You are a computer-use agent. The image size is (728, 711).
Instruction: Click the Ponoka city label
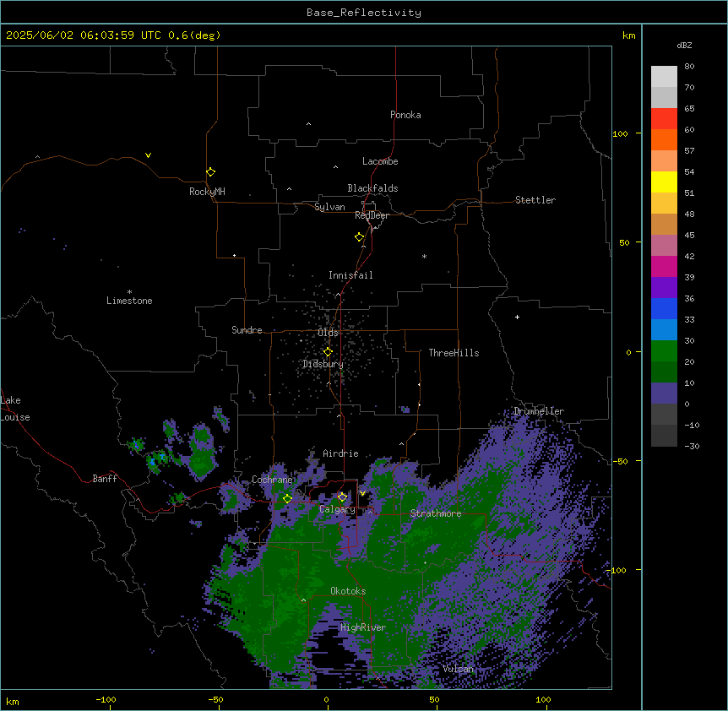pyautogui.click(x=405, y=115)
